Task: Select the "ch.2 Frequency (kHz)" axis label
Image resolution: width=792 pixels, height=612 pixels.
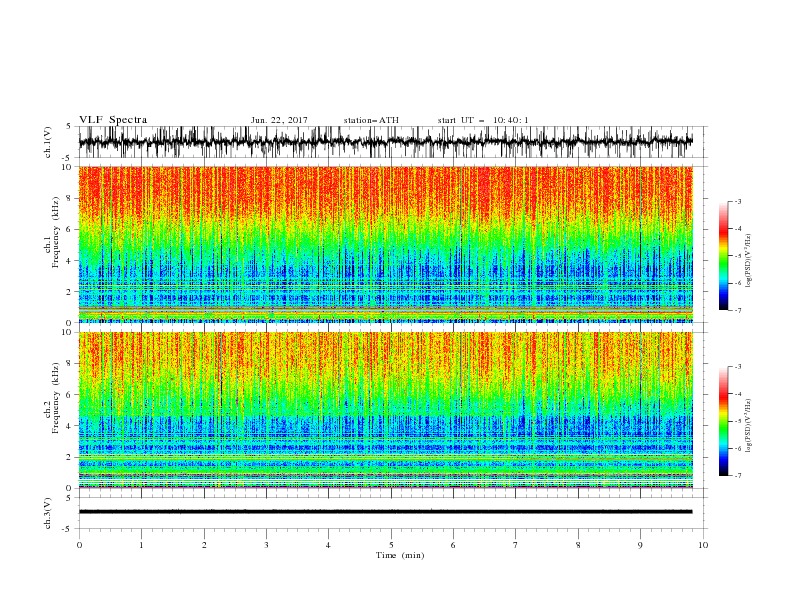Action: [51, 398]
